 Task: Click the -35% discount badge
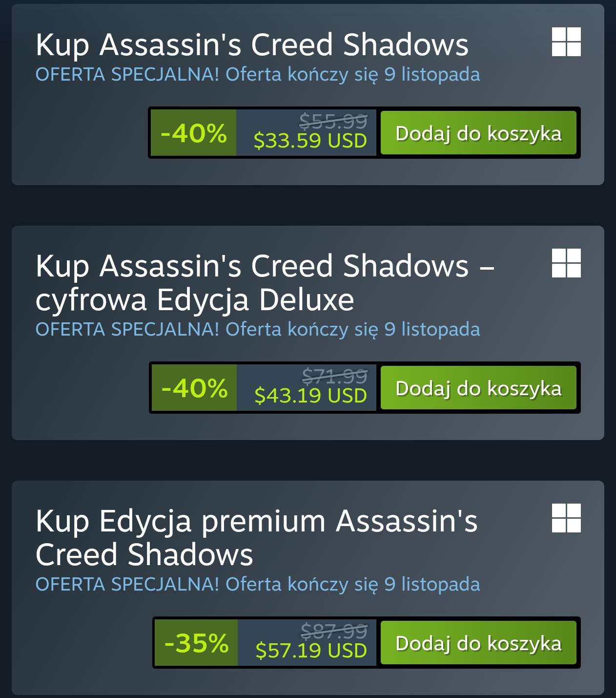(196, 643)
